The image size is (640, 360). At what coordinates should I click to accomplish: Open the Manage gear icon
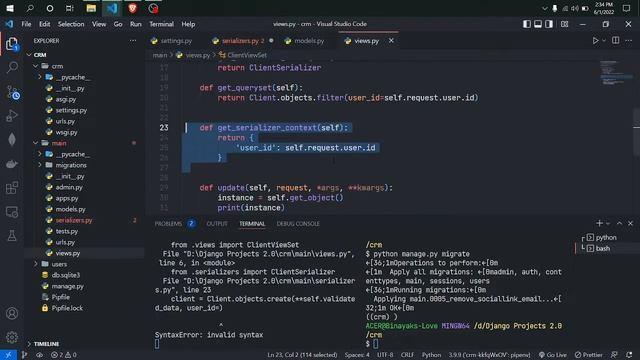pos(12,337)
